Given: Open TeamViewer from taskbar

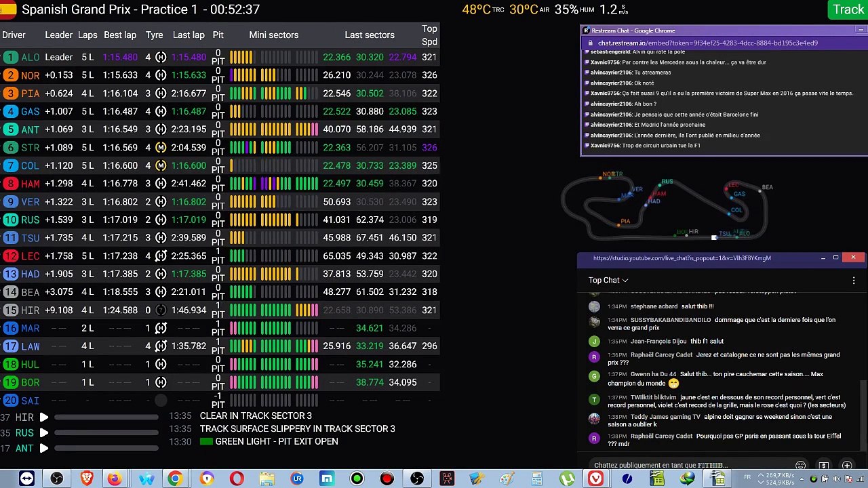Looking at the screenshot, I should (26, 479).
